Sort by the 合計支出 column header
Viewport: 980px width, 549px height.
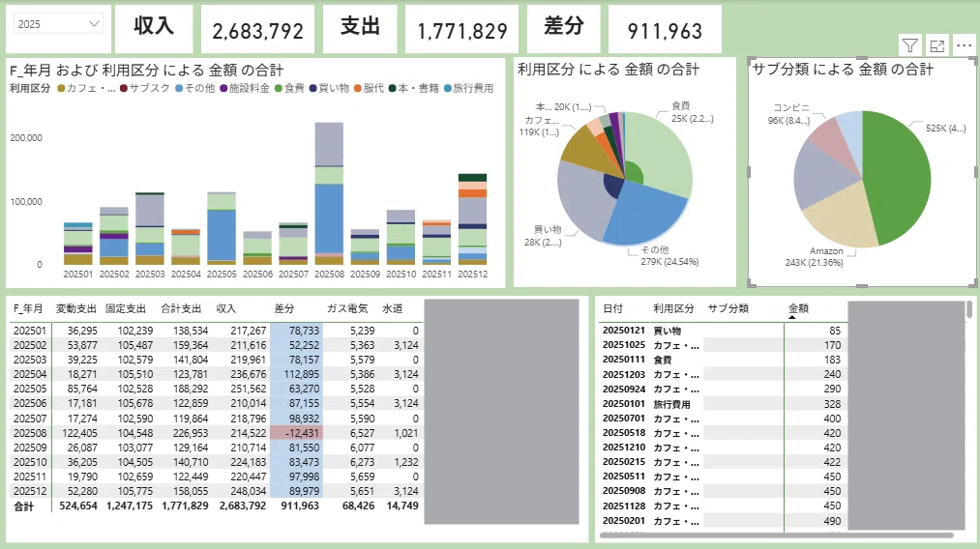[x=181, y=308]
